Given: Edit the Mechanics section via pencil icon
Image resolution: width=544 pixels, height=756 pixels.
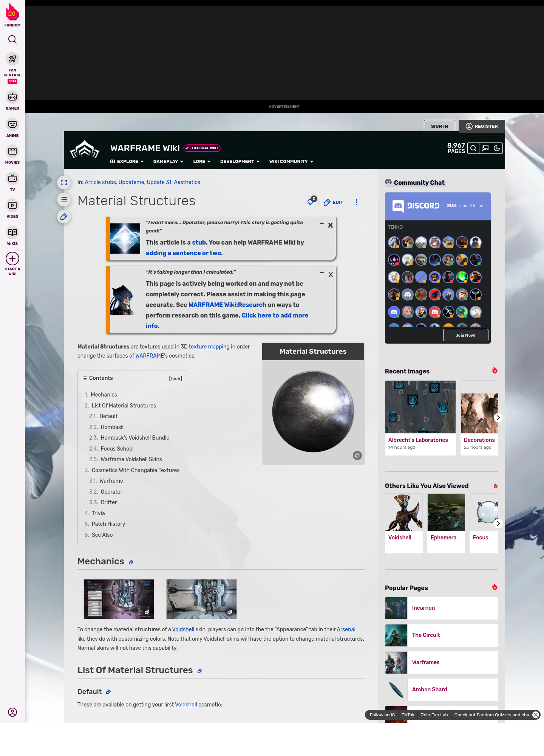Looking at the screenshot, I should [131, 562].
